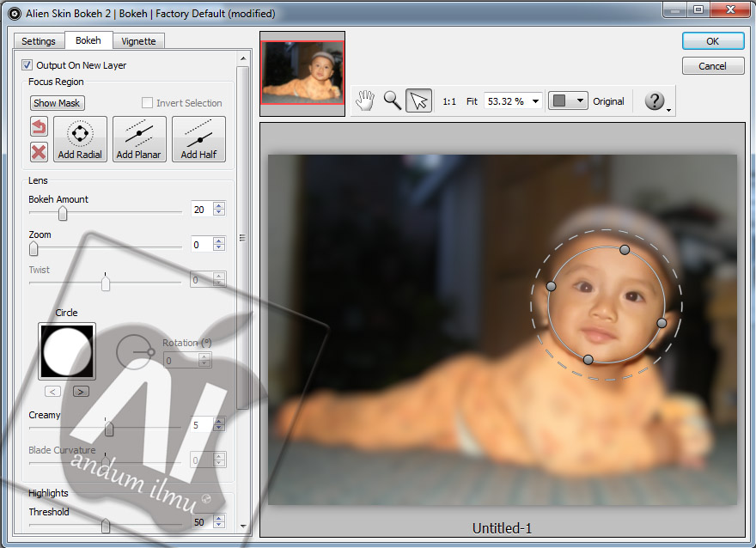
Task: Select previous aperture shape arrow
Action: (x=52, y=392)
